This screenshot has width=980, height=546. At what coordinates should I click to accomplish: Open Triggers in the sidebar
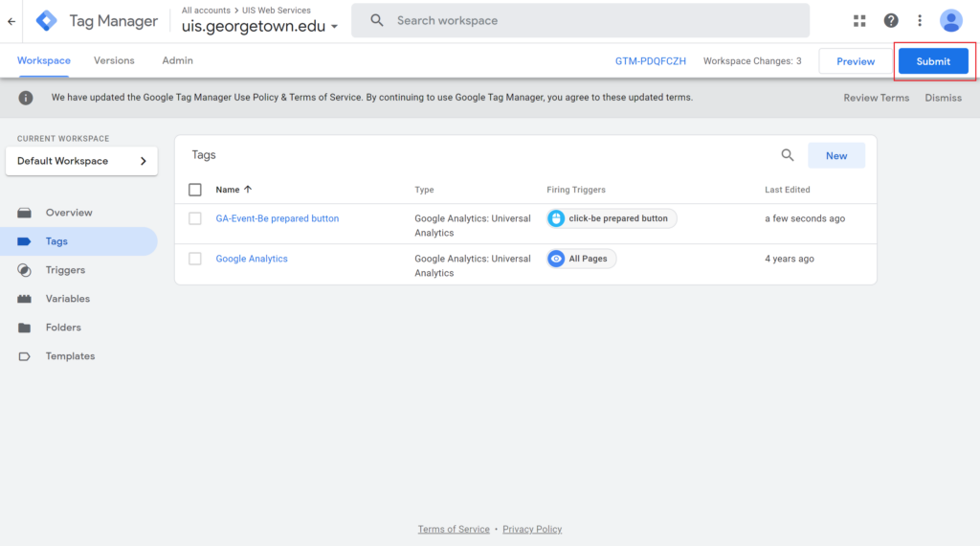point(65,270)
